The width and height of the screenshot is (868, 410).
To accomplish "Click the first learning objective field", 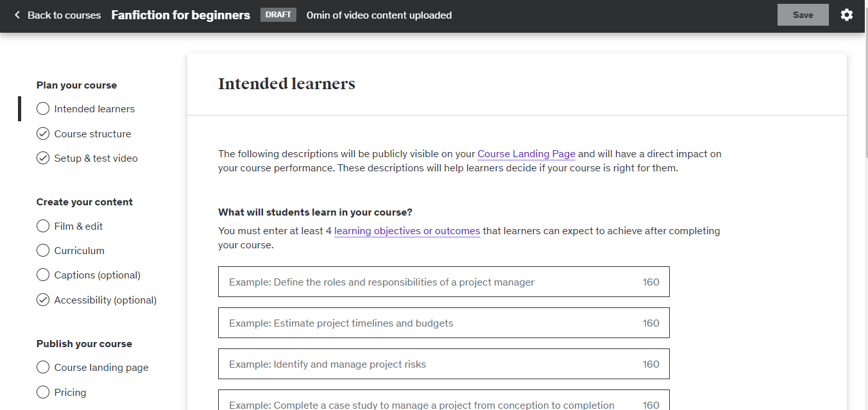I will 430,282.
